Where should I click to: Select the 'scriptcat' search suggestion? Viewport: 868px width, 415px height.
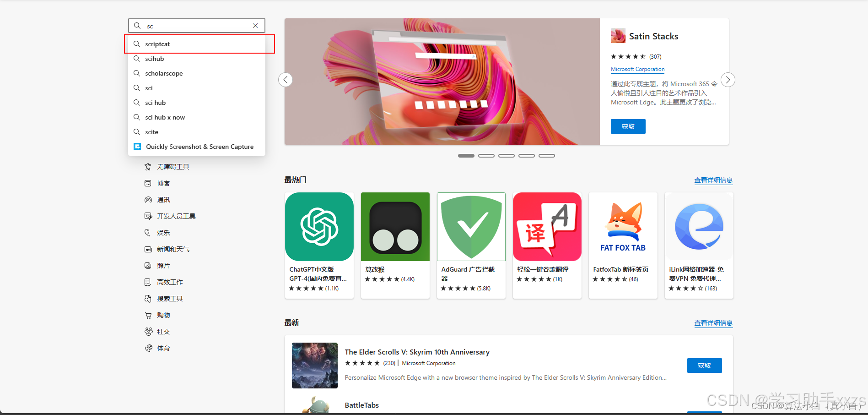(x=197, y=44)
